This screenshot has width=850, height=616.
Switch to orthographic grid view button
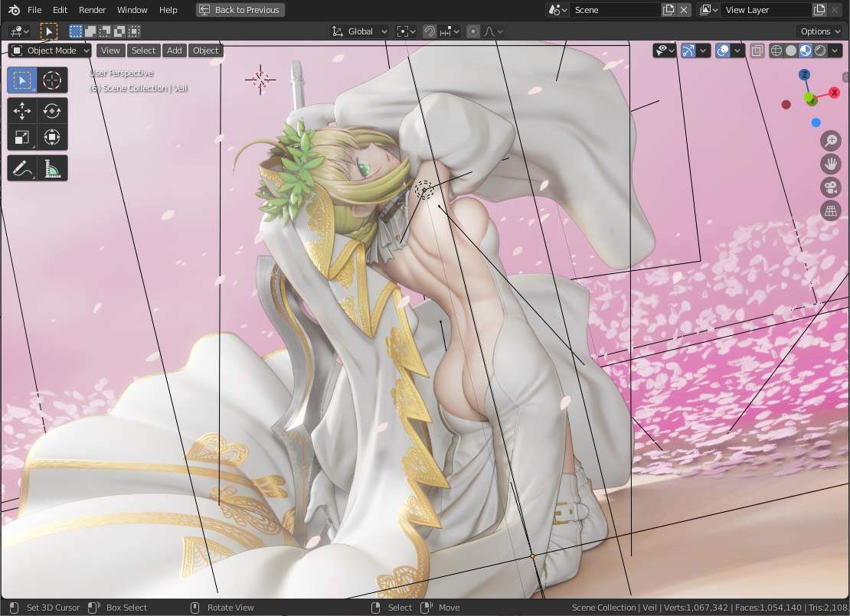(x=831, y=210)
